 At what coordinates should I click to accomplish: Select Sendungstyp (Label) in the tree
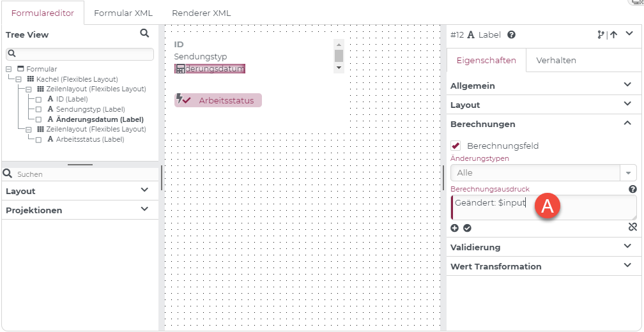coord(90,109)
